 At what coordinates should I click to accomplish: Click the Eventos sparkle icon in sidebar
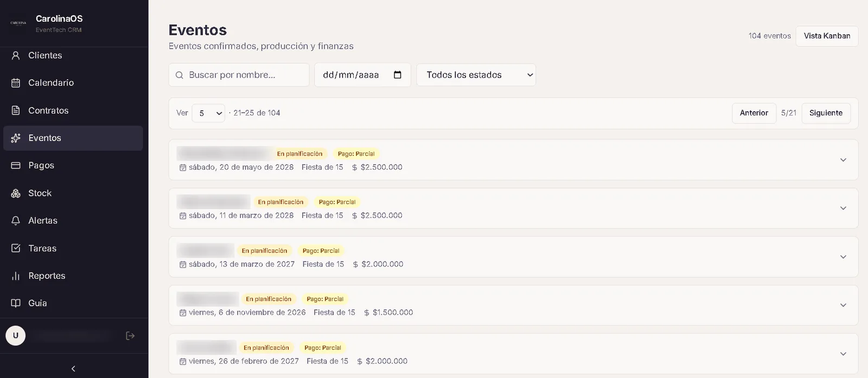16,138
